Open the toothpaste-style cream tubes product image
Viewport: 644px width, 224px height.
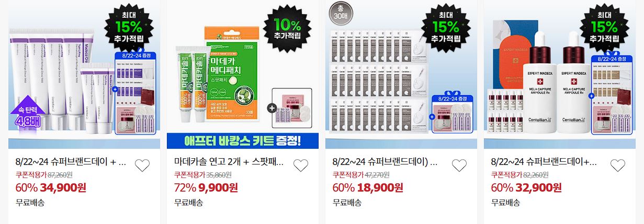[x=84, y=74]
